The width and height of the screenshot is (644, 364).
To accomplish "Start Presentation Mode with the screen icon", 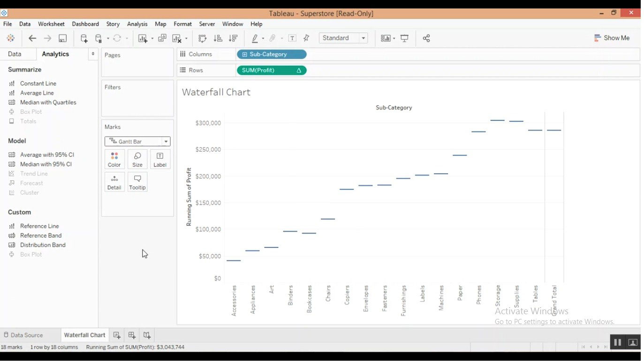I will click(x=404, y=38).
